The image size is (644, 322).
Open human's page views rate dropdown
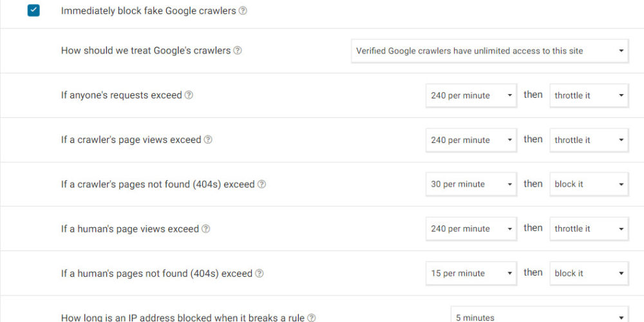pos(471,229)
